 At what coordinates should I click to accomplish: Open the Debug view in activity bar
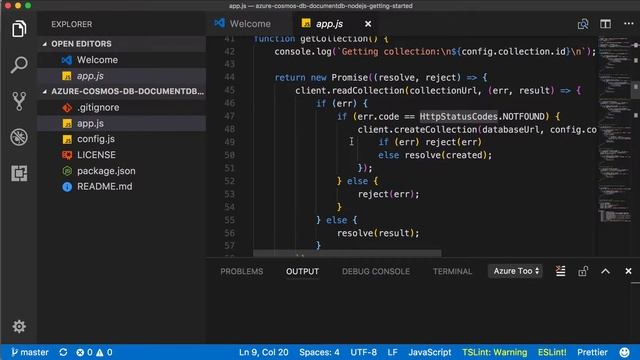click(x=19, y=137)
